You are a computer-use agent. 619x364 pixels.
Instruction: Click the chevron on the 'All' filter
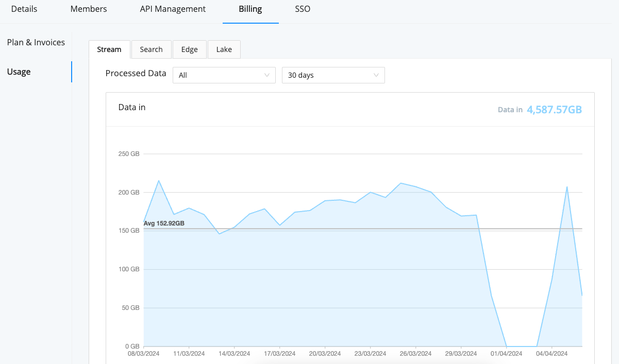267,75
